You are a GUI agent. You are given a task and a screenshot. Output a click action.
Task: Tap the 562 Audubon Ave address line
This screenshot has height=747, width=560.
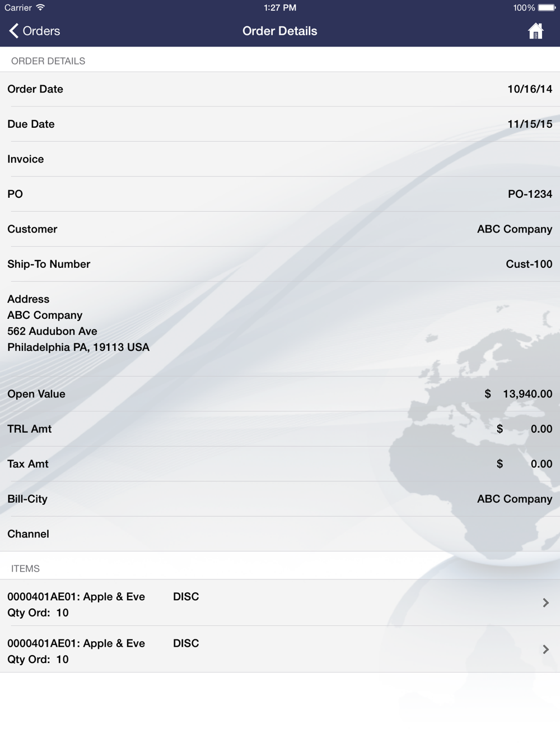[52, 331]
